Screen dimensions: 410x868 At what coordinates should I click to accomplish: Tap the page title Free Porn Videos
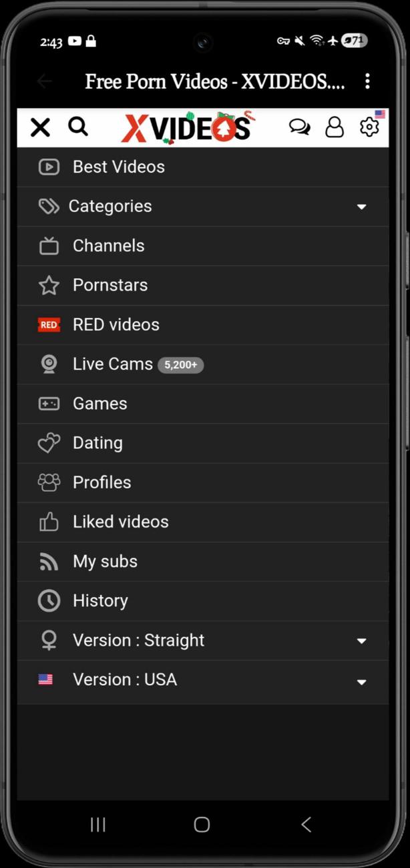(215, 81)
